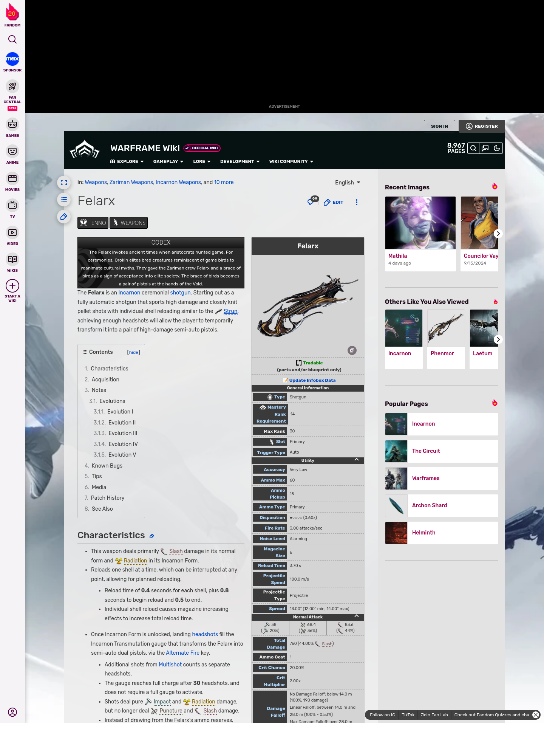The height and width of the screenshot is (756, 544).
Task: Open the Archon Shard popular page
Action: (442, 505)
